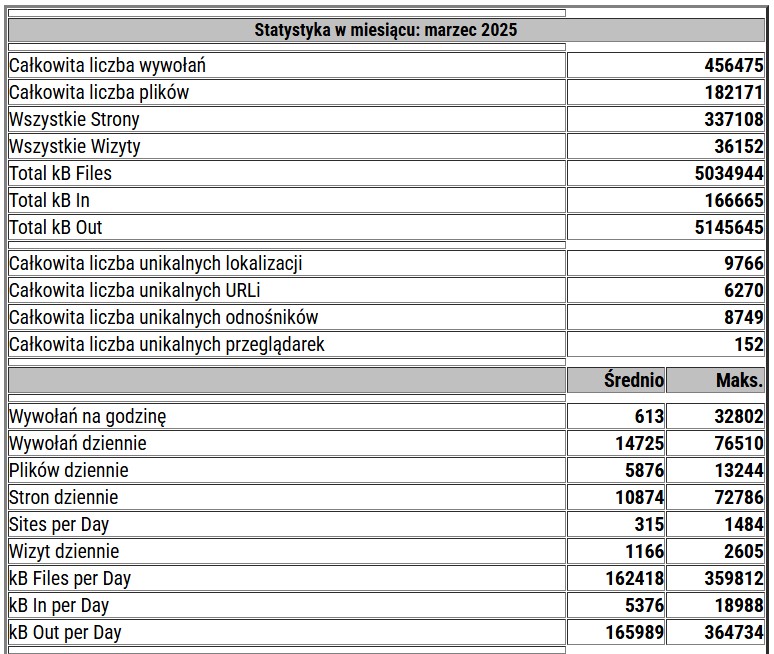Select the header 'Statystyka w miesiącu: marzec 2025'
The image size is (774, 654).
point(386,30)
